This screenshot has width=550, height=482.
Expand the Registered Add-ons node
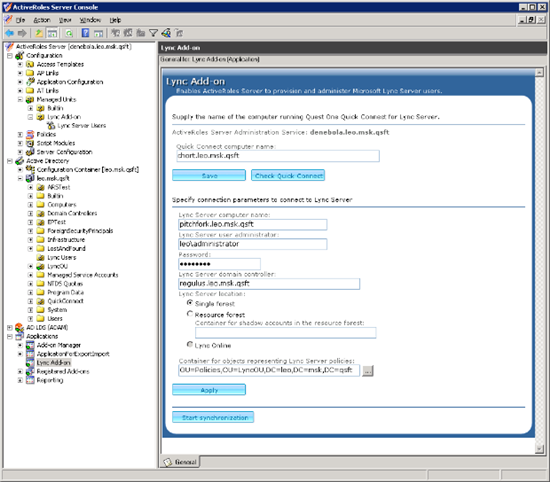click(20, 371)
